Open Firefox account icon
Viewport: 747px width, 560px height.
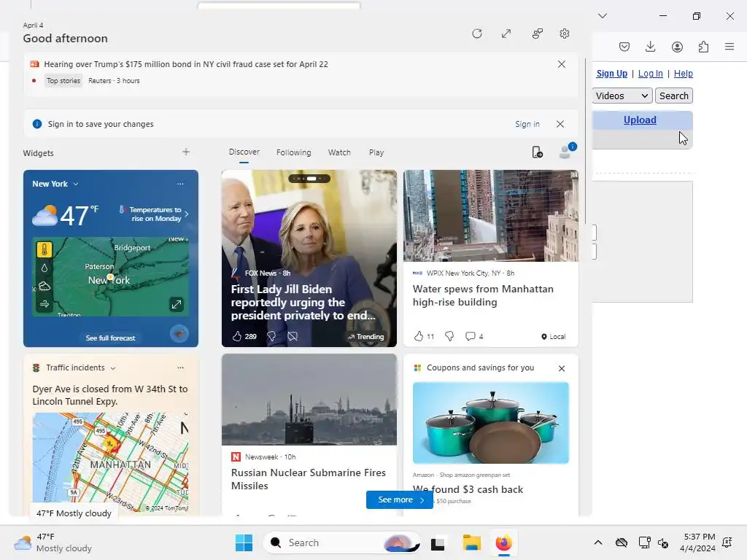pyautogui.click(x=677, y=47)
